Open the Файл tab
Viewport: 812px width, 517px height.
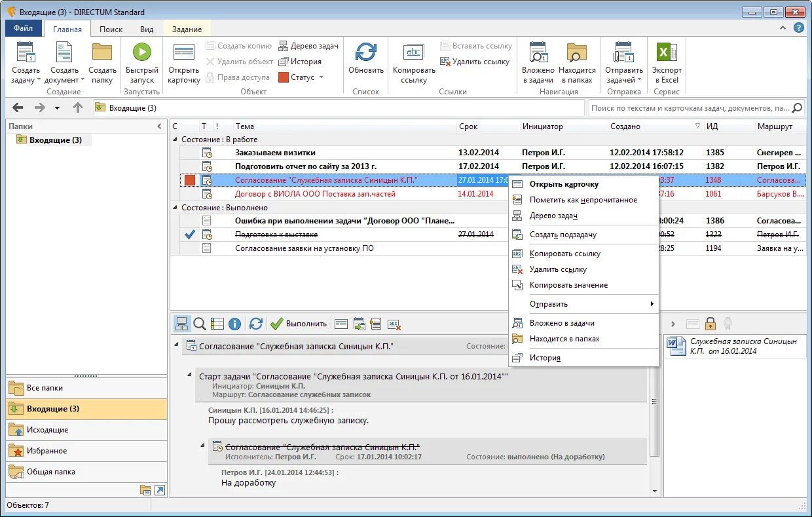coord(24,28)
